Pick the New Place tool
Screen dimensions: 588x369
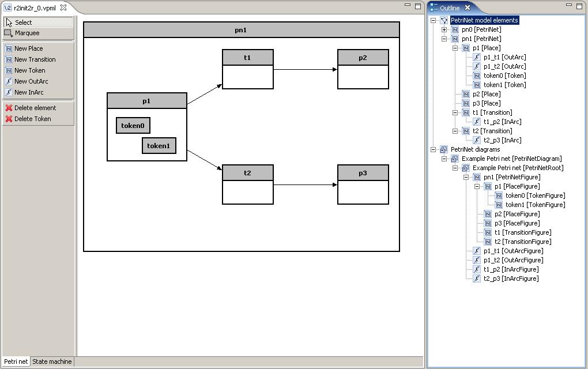(38, 48)
